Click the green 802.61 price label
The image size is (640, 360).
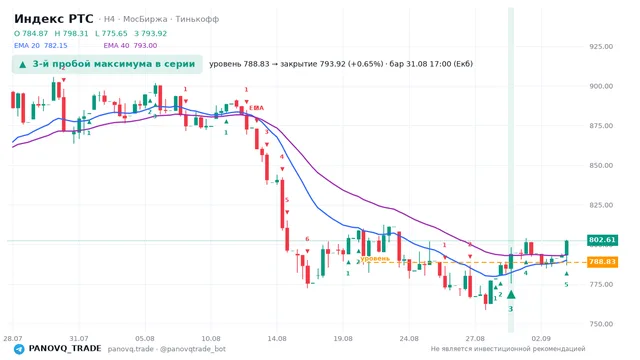602,240
